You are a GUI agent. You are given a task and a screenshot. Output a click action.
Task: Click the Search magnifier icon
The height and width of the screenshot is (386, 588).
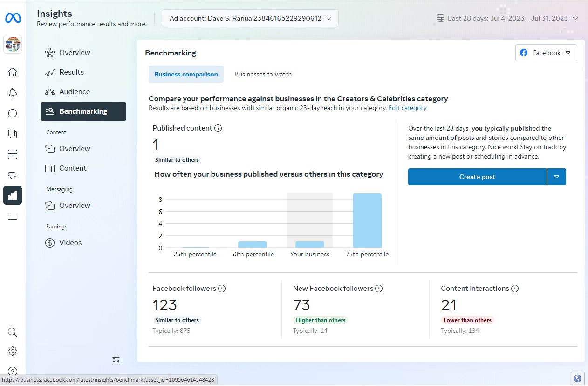tap(13, 332)
